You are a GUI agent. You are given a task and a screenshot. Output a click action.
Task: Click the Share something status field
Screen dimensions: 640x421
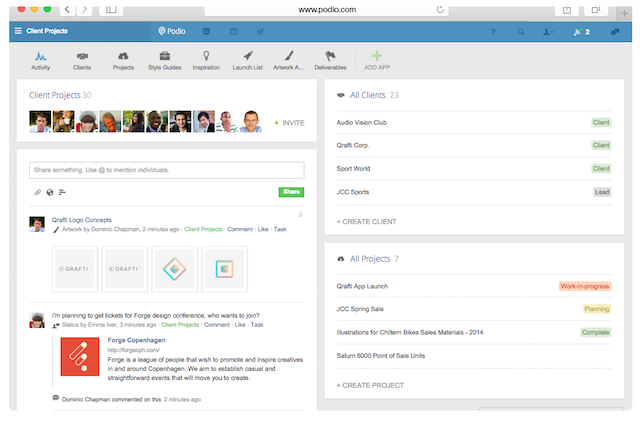tap(167, 170)
